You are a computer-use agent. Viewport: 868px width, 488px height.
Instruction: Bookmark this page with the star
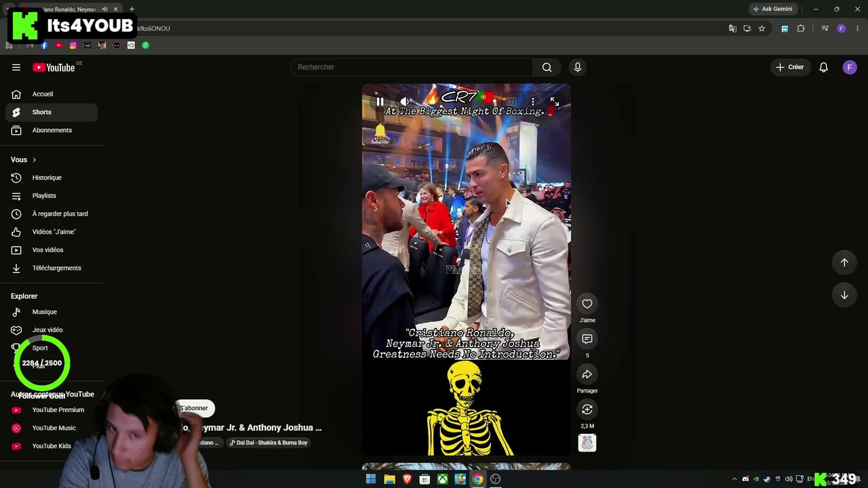pos(762,28)
